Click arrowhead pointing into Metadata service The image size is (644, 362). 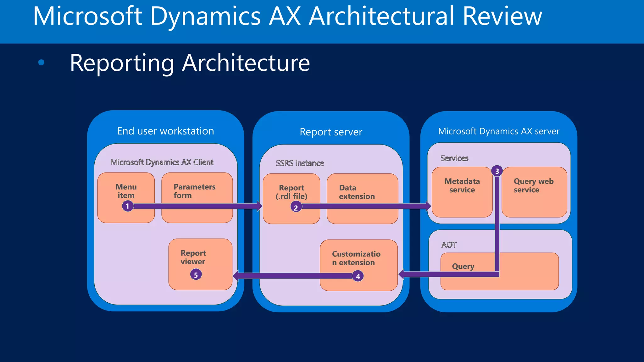428,206
